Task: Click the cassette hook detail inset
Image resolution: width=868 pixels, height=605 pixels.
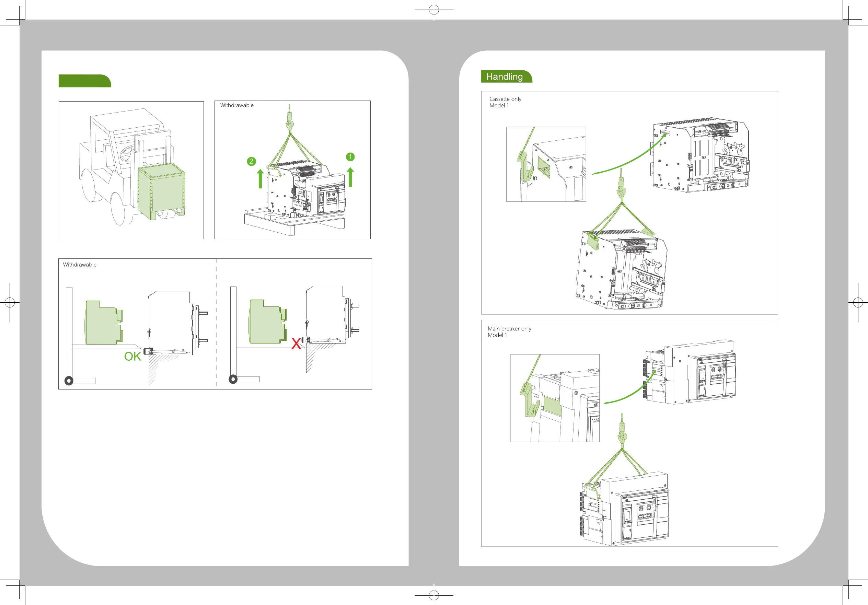Action: (x=546, y=164)
